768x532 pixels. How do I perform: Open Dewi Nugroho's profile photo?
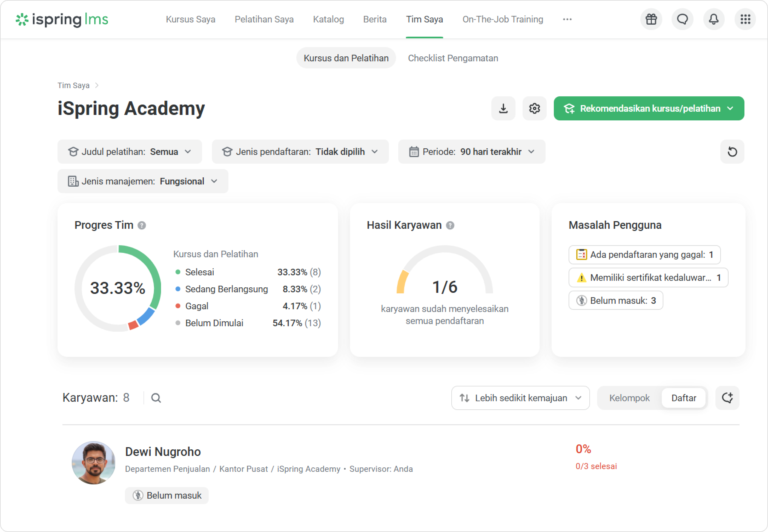coord(94,463)
